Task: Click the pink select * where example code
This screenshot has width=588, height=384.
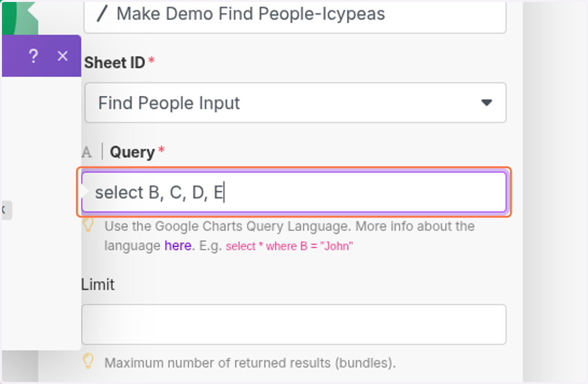Action: pyautogui.click(x=289, y=246)
